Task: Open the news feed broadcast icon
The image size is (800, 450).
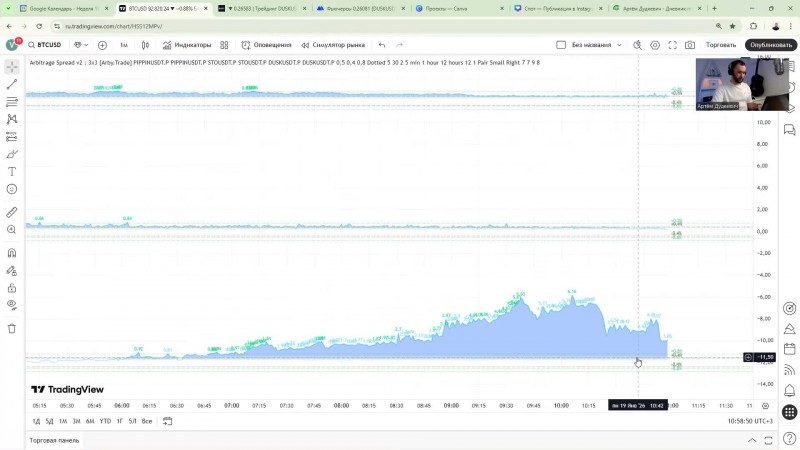Action: coord(789,370)
